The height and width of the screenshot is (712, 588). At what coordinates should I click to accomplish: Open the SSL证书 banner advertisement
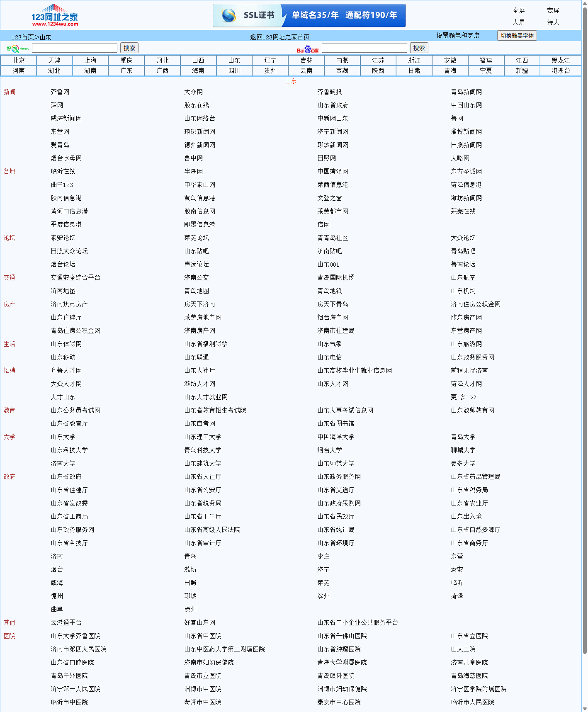tap(309, 16)
